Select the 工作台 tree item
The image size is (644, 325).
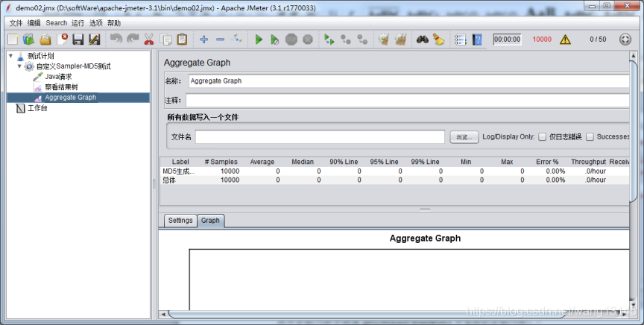click(37, 108)
